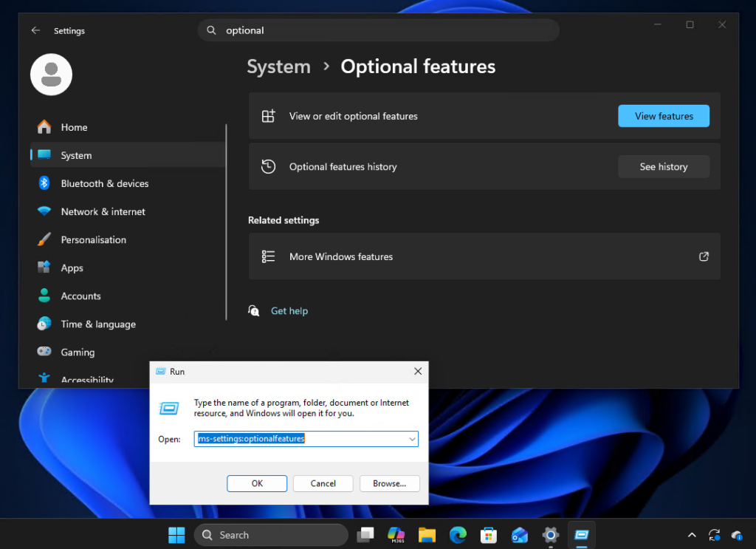Go to Personalisation settings
Screen dimensions: 756x549
click(128, 239)
